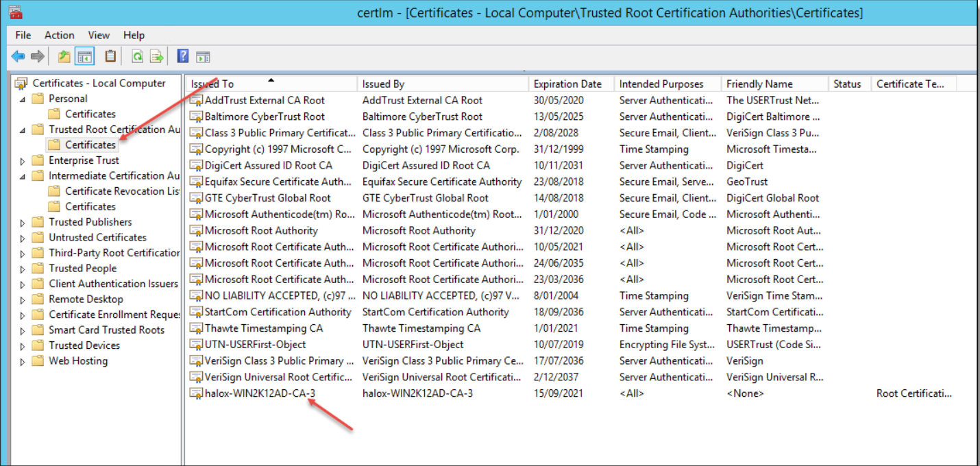Click certificate icon for halox-WIN2K12AD-CA-3

[x=196, y=394]
